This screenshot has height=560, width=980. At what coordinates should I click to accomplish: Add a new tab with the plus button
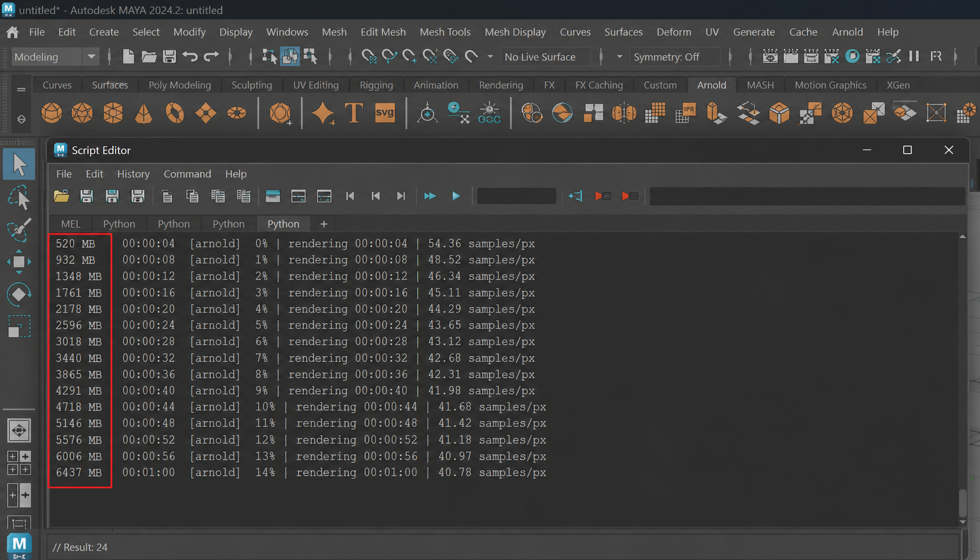pos(324,224)
